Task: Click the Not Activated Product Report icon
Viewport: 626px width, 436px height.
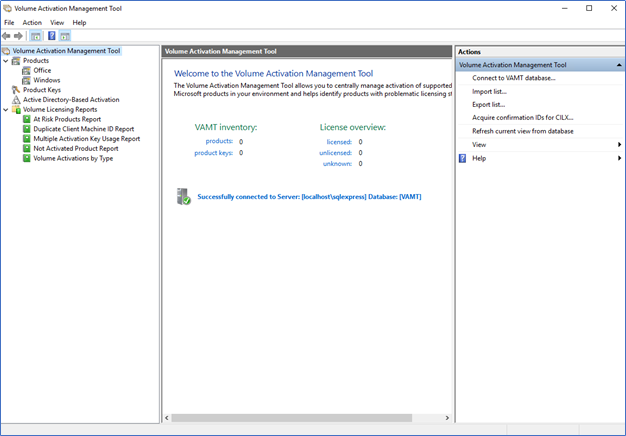Action: click(x=26, y=149)
